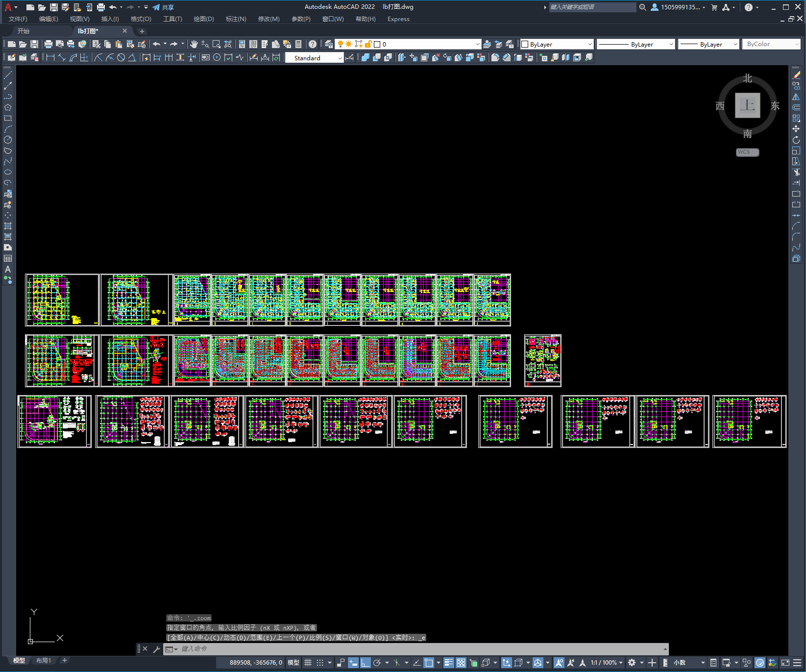Expand the layer dropdown list
This screenshot has width=806, height=672.
tap(478, 44)
